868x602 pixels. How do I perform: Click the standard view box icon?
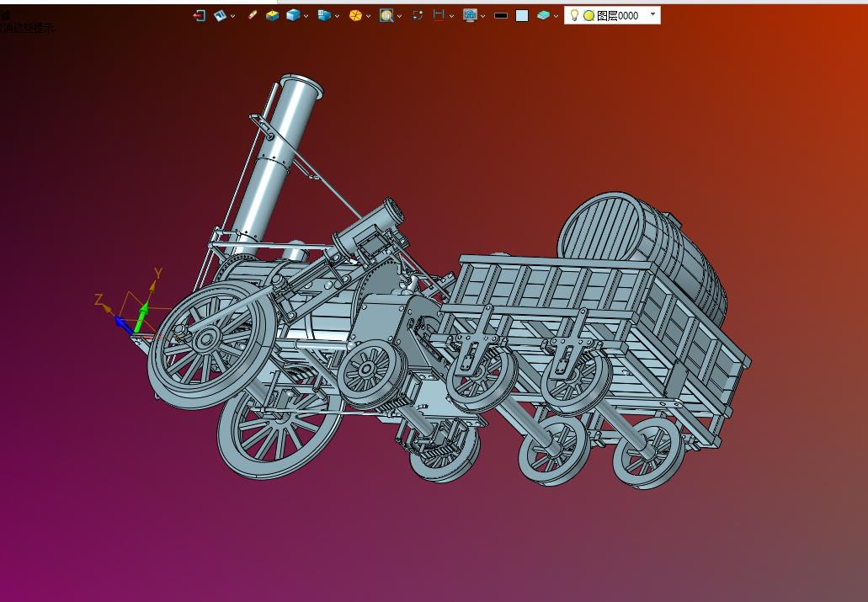[x=324, y=15]
